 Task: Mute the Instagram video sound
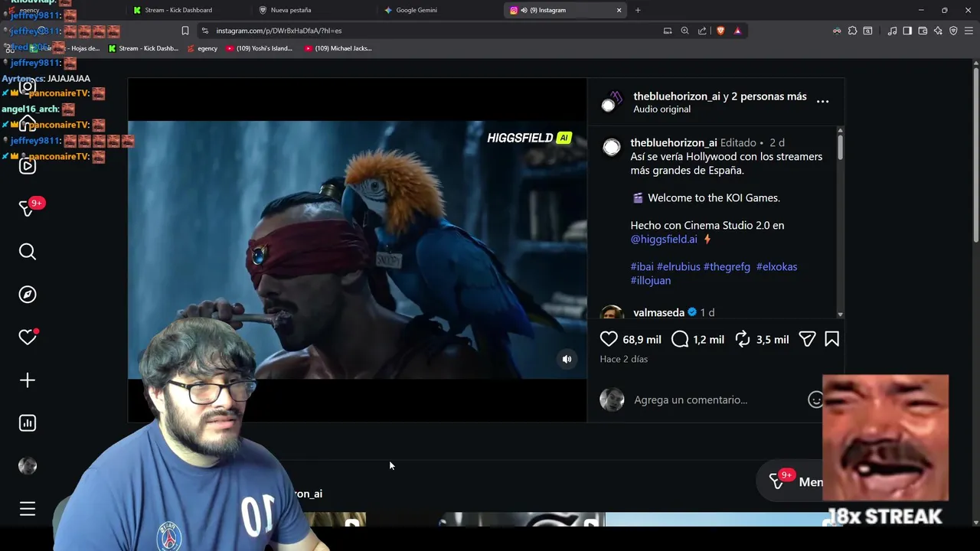pyautogui.click(x=567, y=359)
